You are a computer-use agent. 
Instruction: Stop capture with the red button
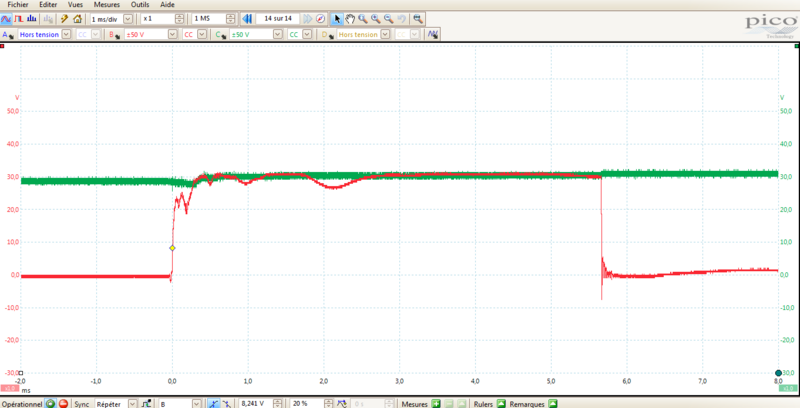(x=62, y=403)
